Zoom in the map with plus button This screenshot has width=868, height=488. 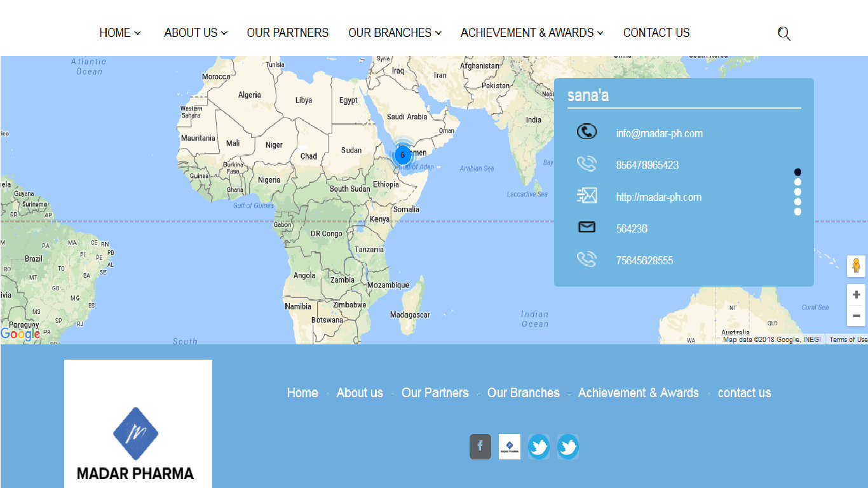tap(856, 295)
